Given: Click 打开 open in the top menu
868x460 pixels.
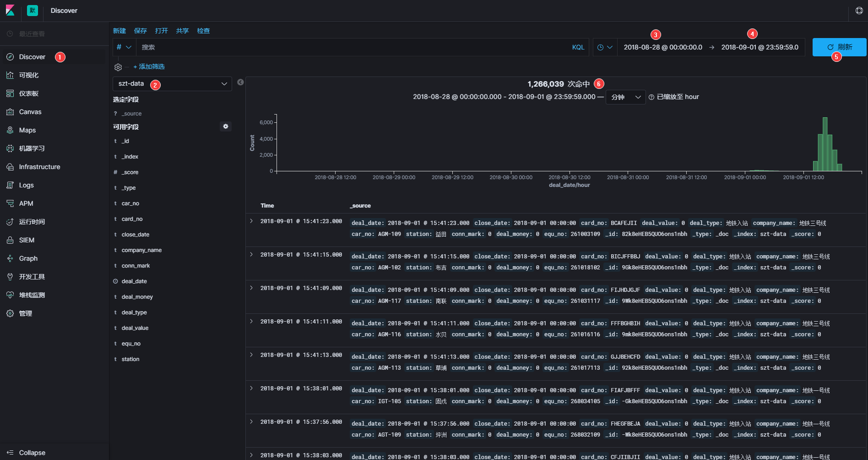Looking at the screenshot, I should (162, 31).
